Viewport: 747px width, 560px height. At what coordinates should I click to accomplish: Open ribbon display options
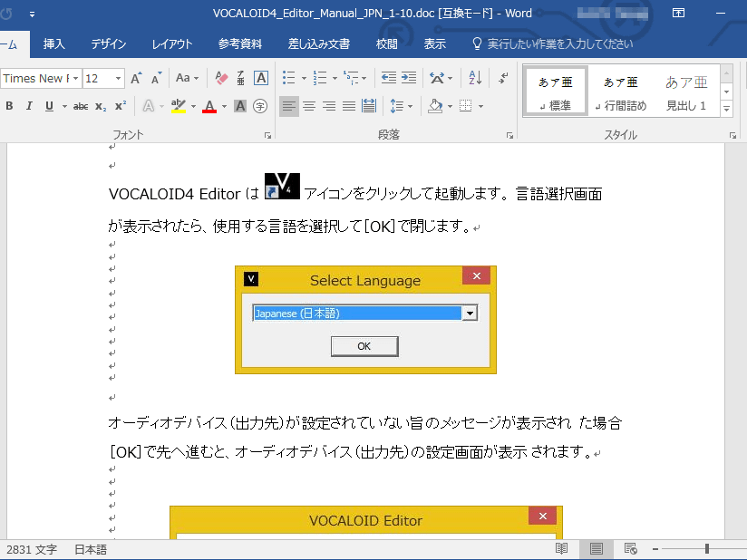(x=678, y=13)
